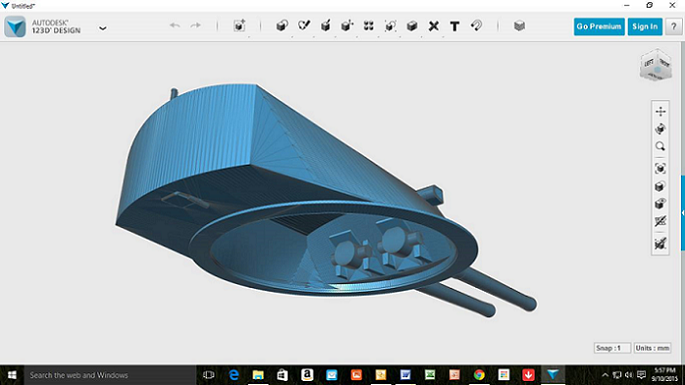Click the crossed-out grid icon
Viewport: 685px width, 385px height.
661,222
